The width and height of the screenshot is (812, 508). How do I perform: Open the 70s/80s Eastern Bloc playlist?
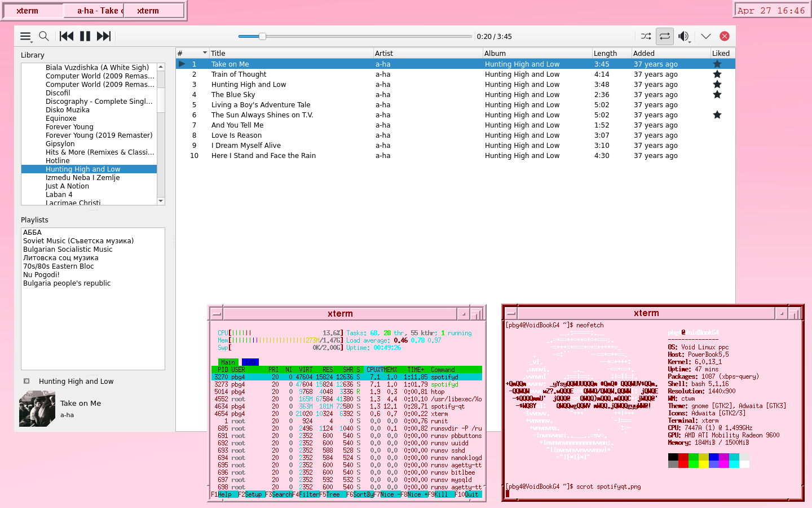pyautogui.click(x=59, y=266)
